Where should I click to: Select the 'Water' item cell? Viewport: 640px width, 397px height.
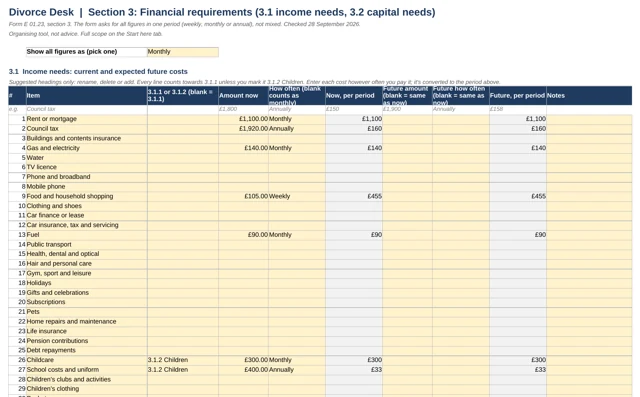pyautogui.click(x=87, y=157)
